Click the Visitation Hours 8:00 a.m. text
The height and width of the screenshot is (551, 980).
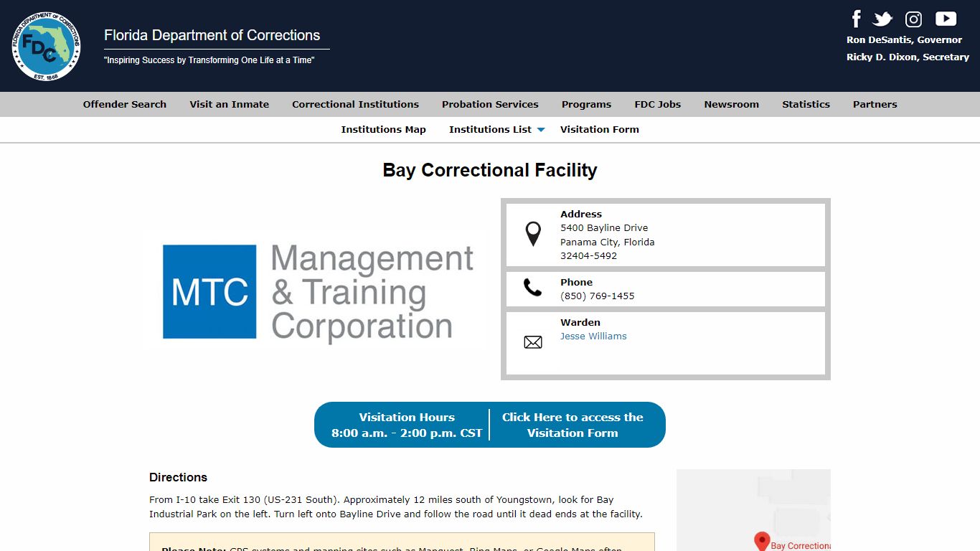[x=407, y=425]
